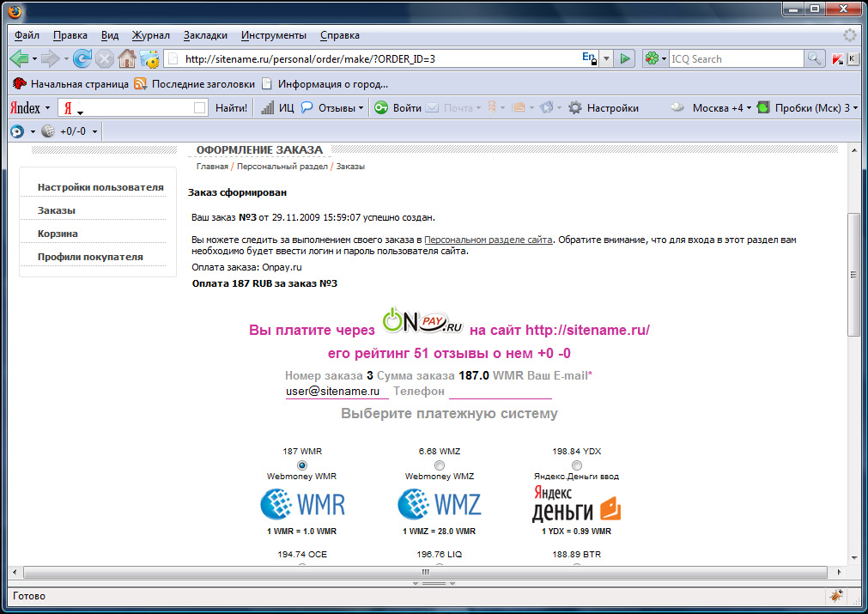Open Корзина in the left sidebar
The width and height of the screenshot is (868, 614).
pyautogui.click(x=58, y=234)
